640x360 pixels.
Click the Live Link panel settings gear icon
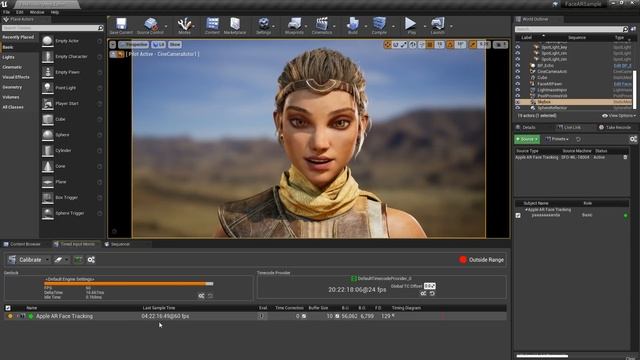pyautogui.click(x=633, y=139)
